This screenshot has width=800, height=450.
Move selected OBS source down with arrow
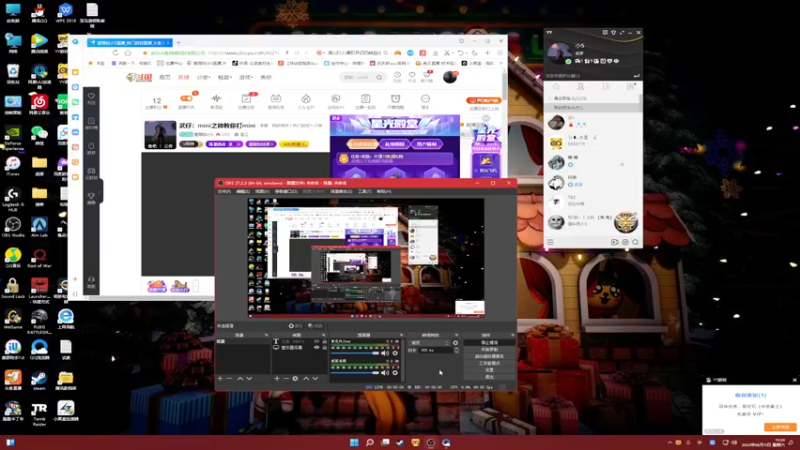point(315,379)
